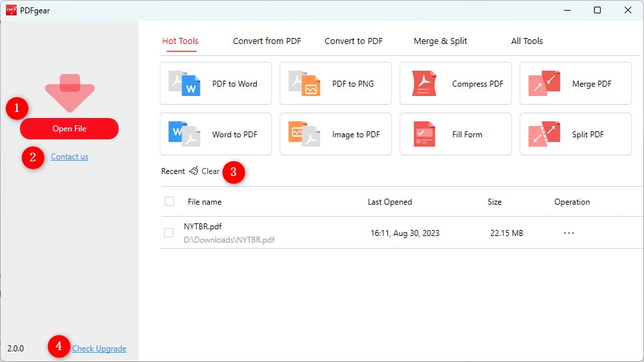Open NYTBR.pdf from the recent list
Screen dimensions: 644x362
(x=203, y=227)
